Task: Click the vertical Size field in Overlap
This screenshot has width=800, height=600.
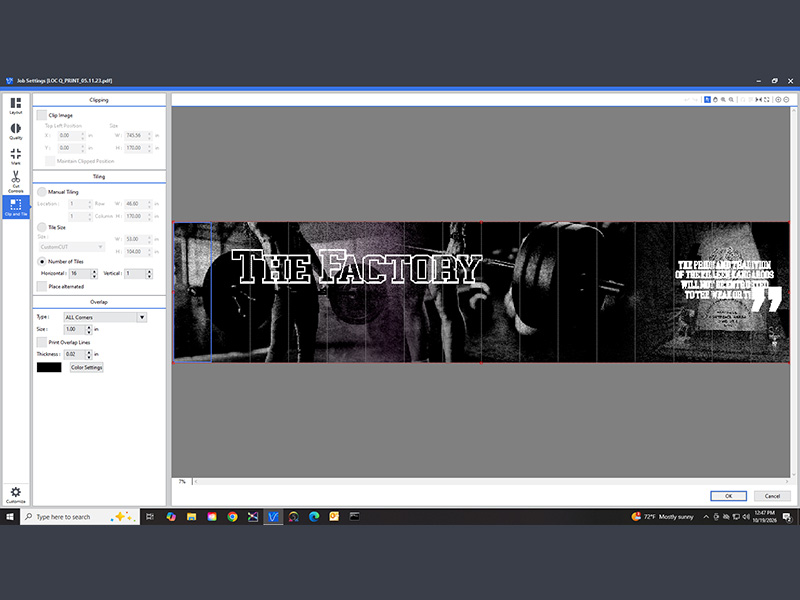Action: 74,330
